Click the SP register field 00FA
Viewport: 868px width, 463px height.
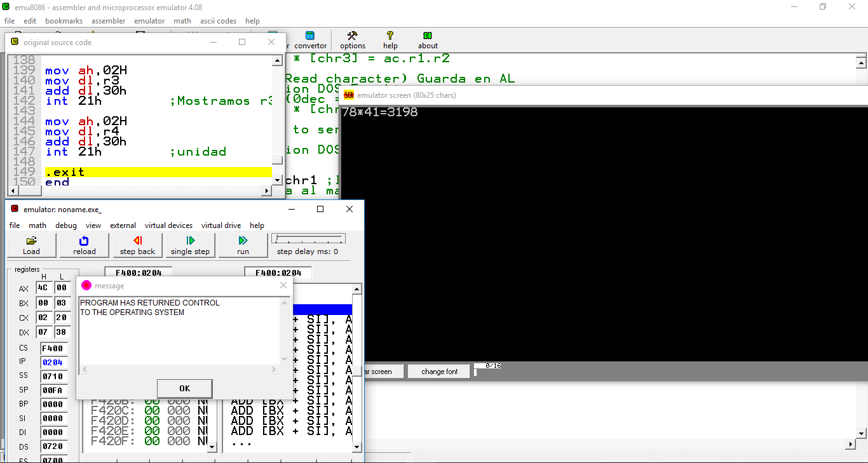[53, 390]
